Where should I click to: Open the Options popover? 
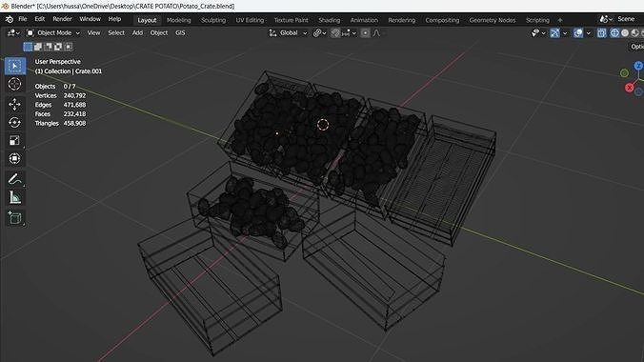click(x=637, y=47)
